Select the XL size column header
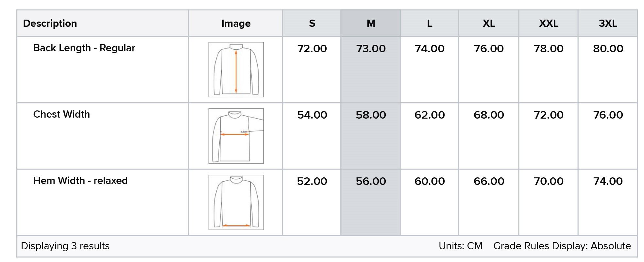Screen dimensions: 644x262 pyautogui.click(x=489, y=24)
